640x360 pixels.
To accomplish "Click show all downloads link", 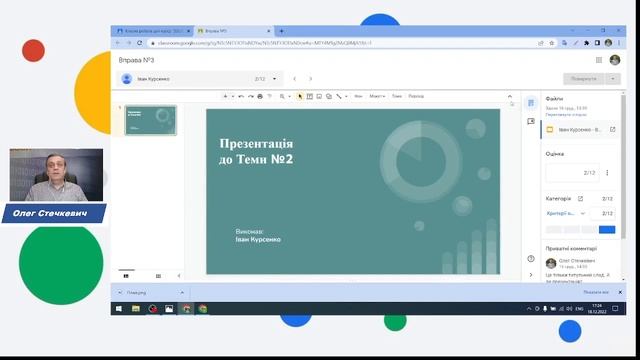I will 596,292.
